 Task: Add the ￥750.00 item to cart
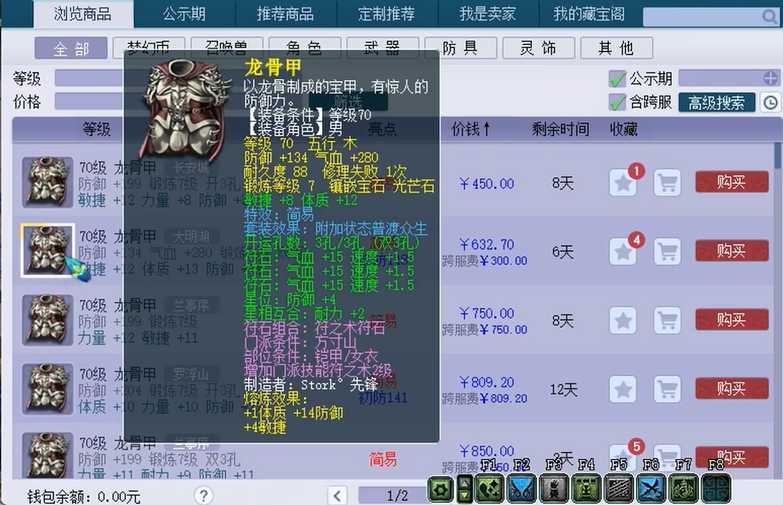pyautogui.click(x=667, y=320)
